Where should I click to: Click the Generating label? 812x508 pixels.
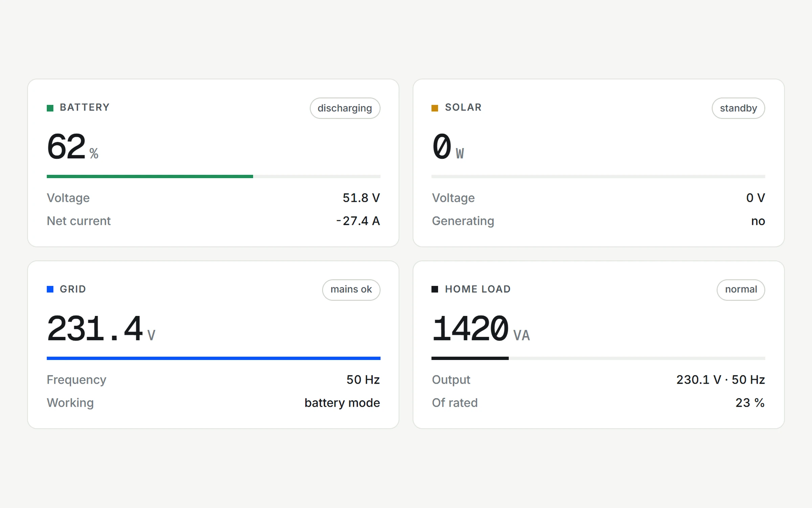(x=463, y=221)
